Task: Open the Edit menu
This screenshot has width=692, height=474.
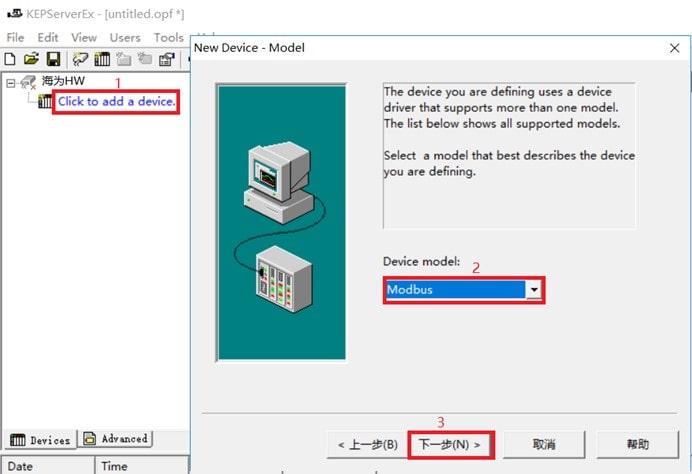Action: [x=48, y=38]
